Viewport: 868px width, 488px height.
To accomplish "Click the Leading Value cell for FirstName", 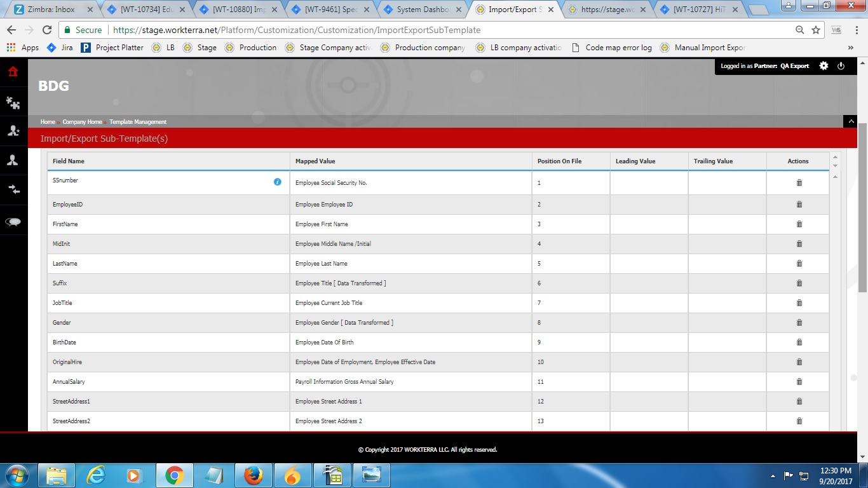I will (648, 224).
